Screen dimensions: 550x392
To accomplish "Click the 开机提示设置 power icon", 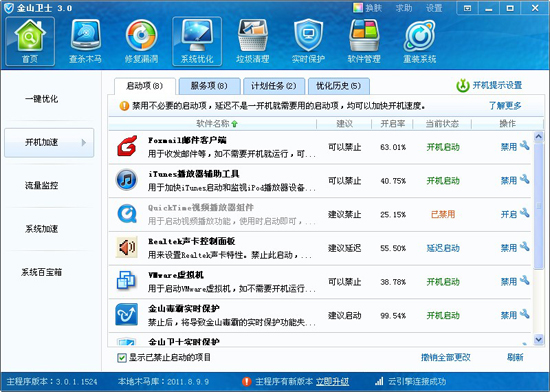I will [463, 86].
